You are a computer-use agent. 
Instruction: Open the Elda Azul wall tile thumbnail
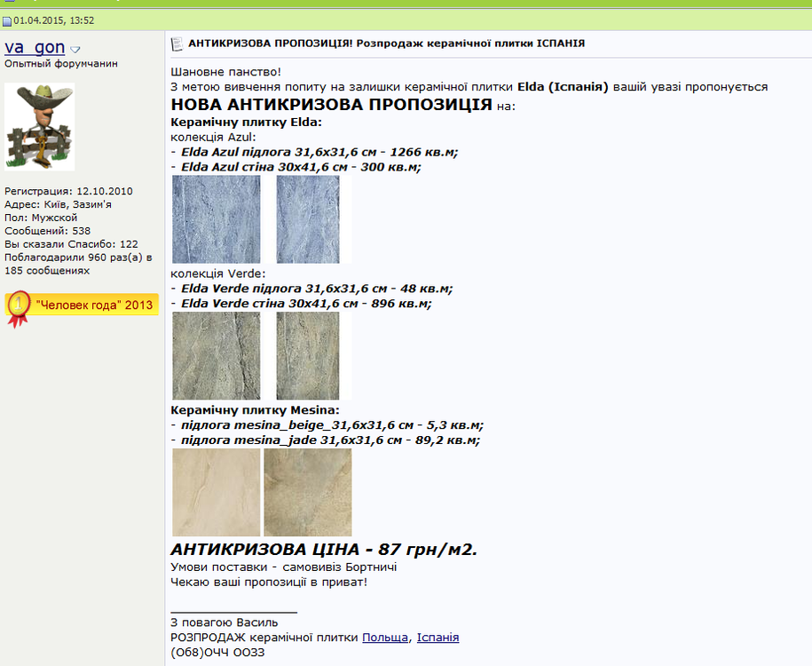click(x=308, y=218)
